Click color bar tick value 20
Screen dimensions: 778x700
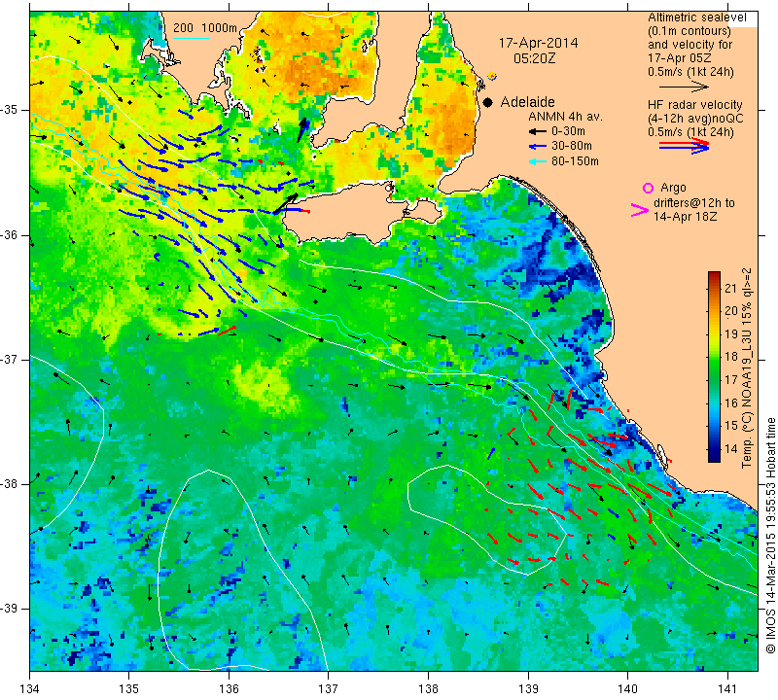(x=731, y=311)
